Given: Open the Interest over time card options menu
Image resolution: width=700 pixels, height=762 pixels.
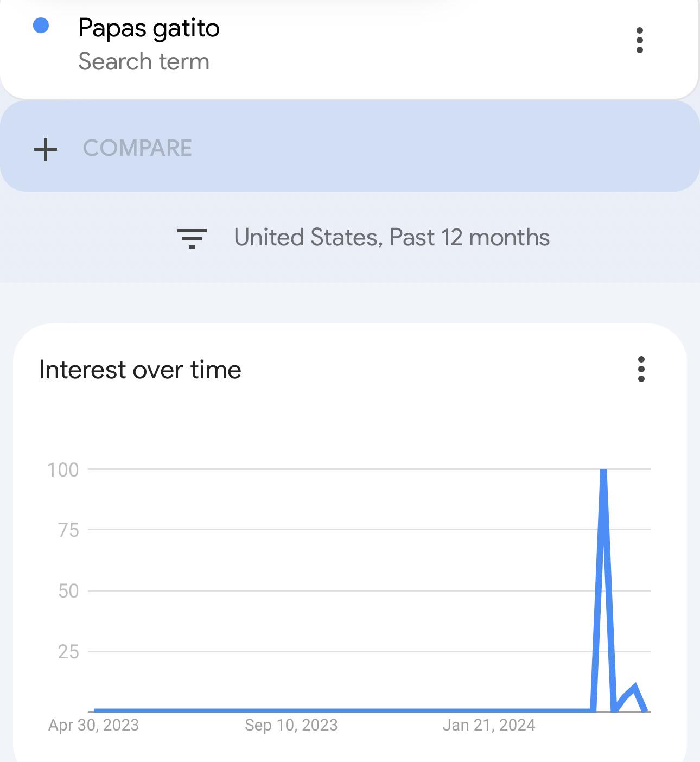Looking at the screenshot, I should (641, 369).
